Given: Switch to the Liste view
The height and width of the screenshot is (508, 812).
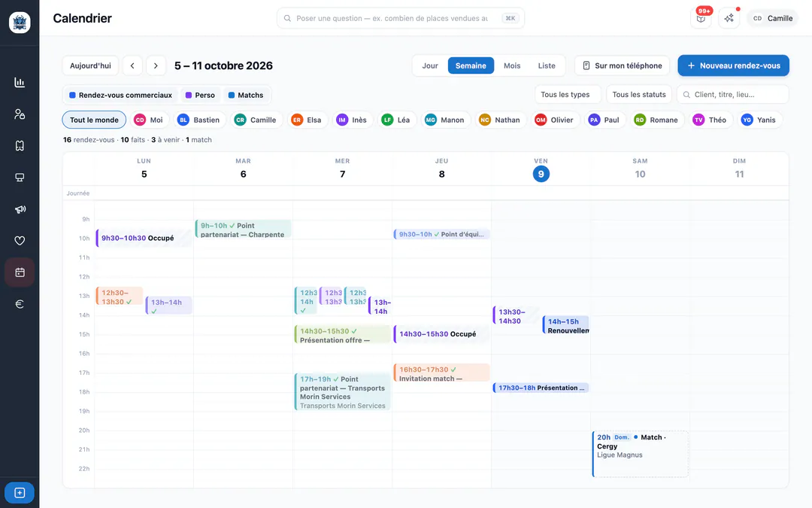Looking at the screenshot, I should click(547, 65).
